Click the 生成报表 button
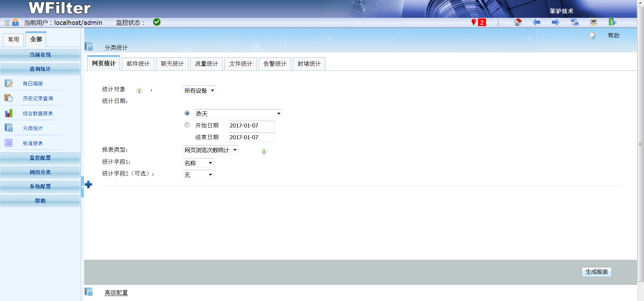This screenshot has height=301, width=644. (x=596, y=272)
